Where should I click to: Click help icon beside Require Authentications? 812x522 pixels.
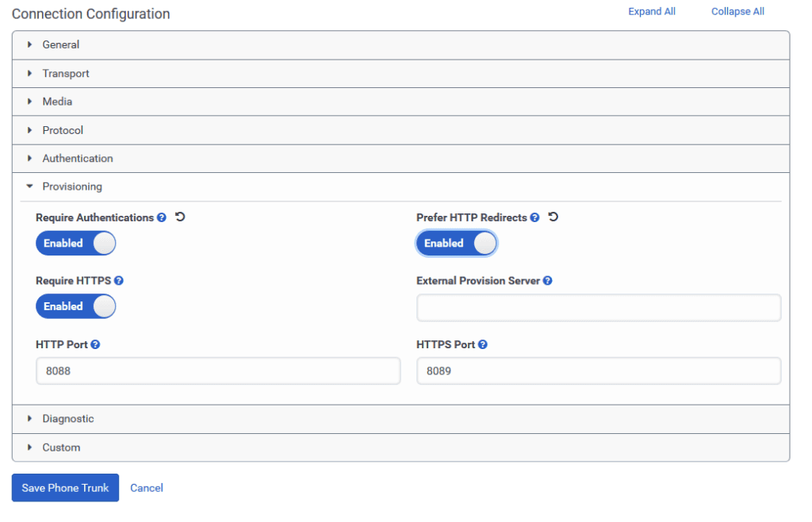[162, 217]
